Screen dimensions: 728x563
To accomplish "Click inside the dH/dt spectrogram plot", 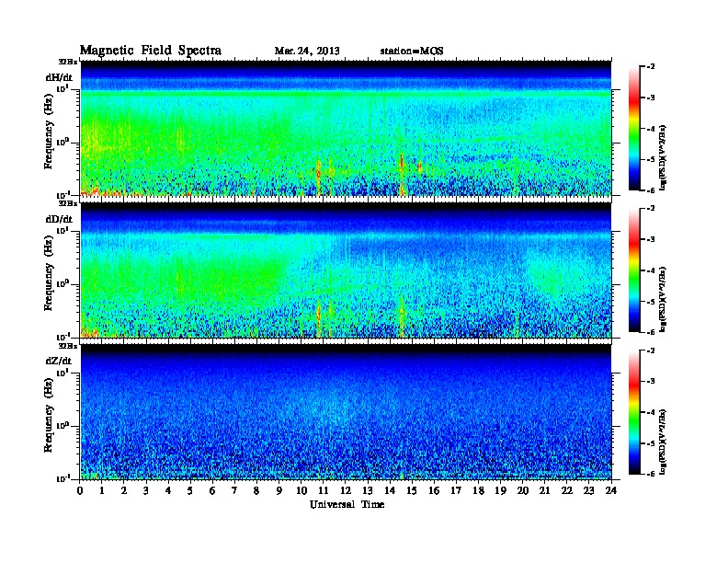I will pos(346,128).
